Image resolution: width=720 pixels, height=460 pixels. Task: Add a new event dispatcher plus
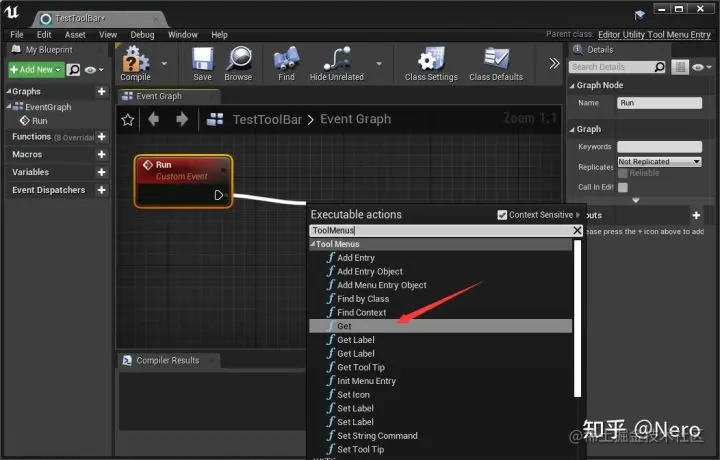click(101, 190)
